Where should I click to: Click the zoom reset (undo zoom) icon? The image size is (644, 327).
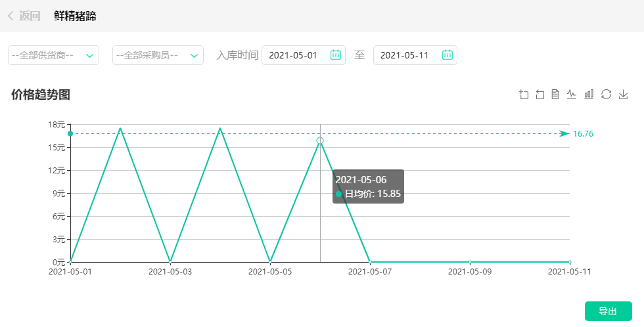tap(540, 95)
